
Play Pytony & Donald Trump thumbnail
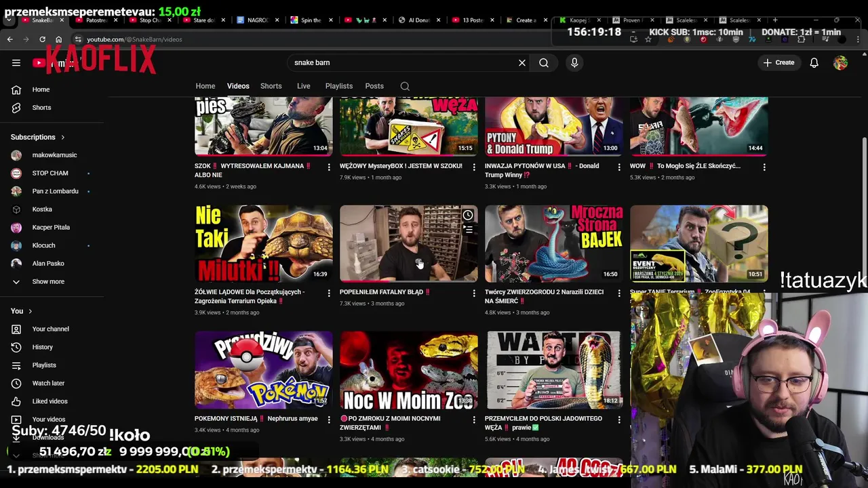point(553,126)
